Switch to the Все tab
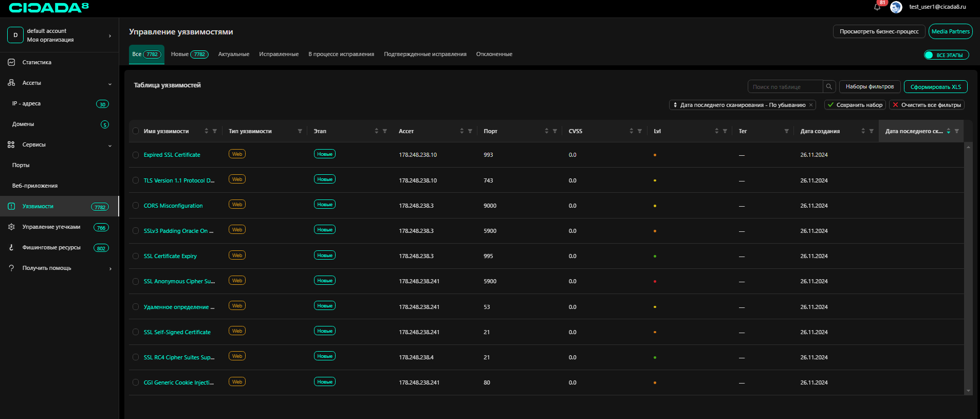 coord(146,54)
